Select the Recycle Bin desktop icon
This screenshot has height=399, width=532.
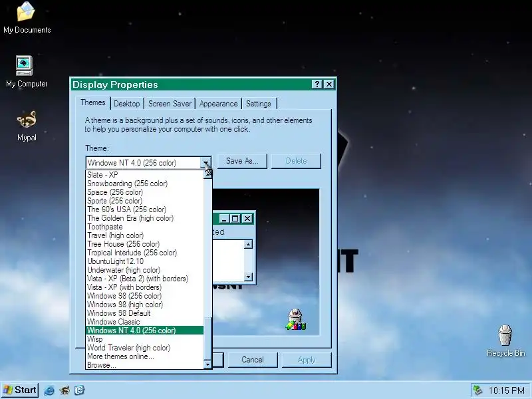point(505,340)
